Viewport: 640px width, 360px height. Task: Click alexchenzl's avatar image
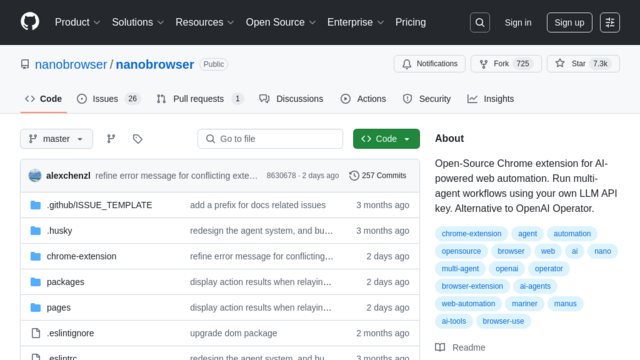click(35, 176)
